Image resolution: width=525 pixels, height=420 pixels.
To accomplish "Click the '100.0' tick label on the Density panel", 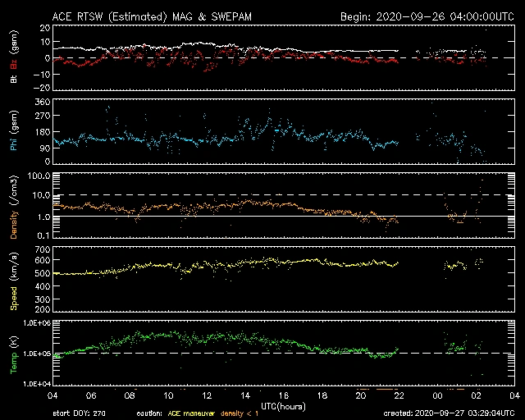I will (39, 176).
